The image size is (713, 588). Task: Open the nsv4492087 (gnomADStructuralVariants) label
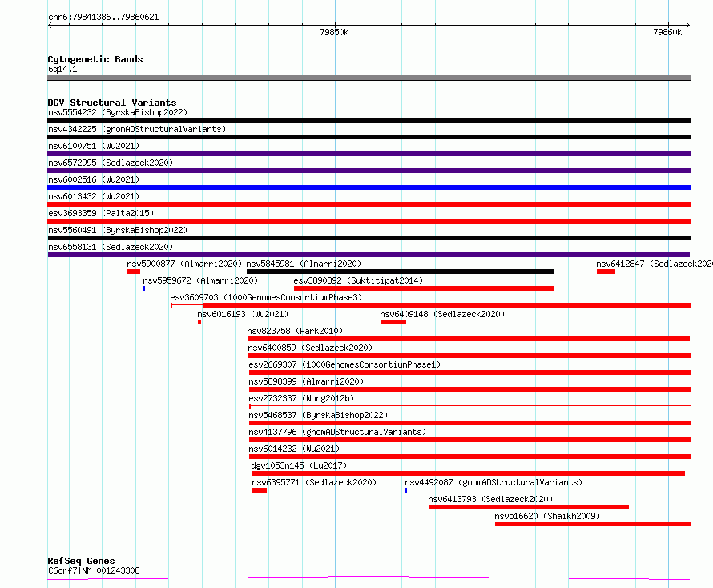pyautogui.click(x=493, y=482)
